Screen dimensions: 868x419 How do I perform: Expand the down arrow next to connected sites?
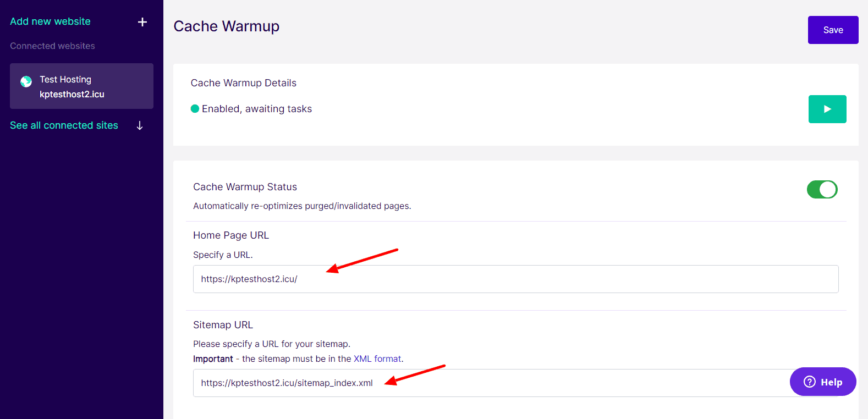140,125
